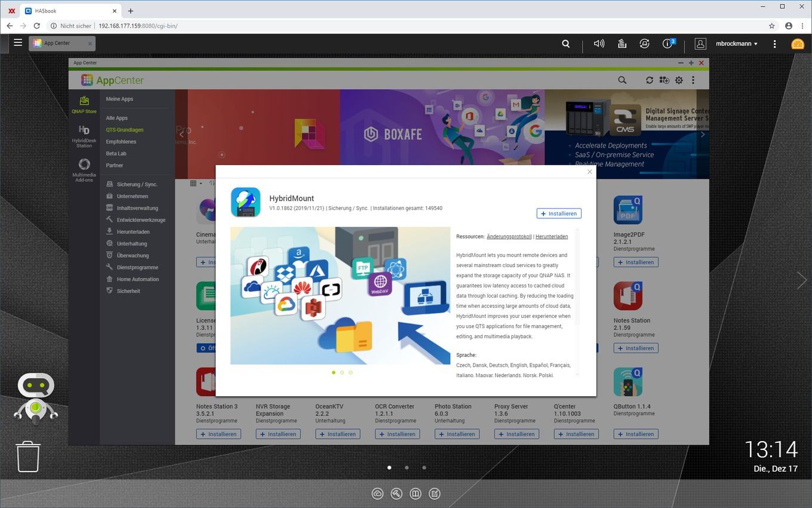
Task: Open Meine Apps section
Action: (119, 99)
